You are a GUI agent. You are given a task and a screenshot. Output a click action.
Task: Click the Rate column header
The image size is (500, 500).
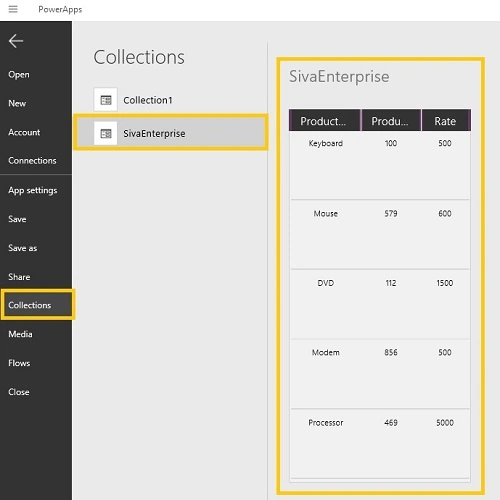tap(446, 121)
